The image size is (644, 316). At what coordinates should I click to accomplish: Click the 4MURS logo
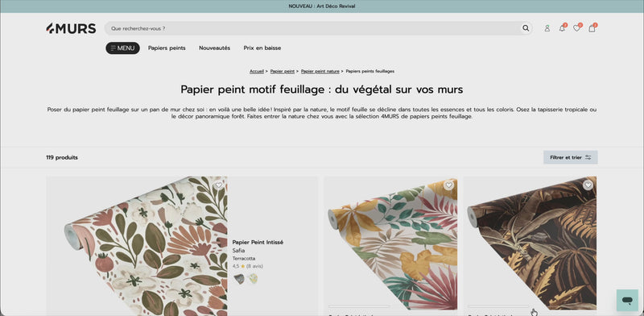pyautogui.click(x=71, y=28)
